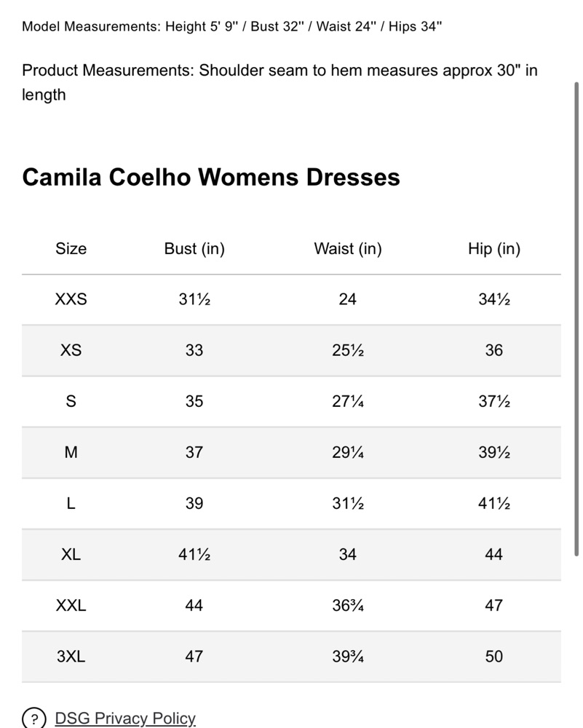Select the XS size row label

(x=71, y=350)
